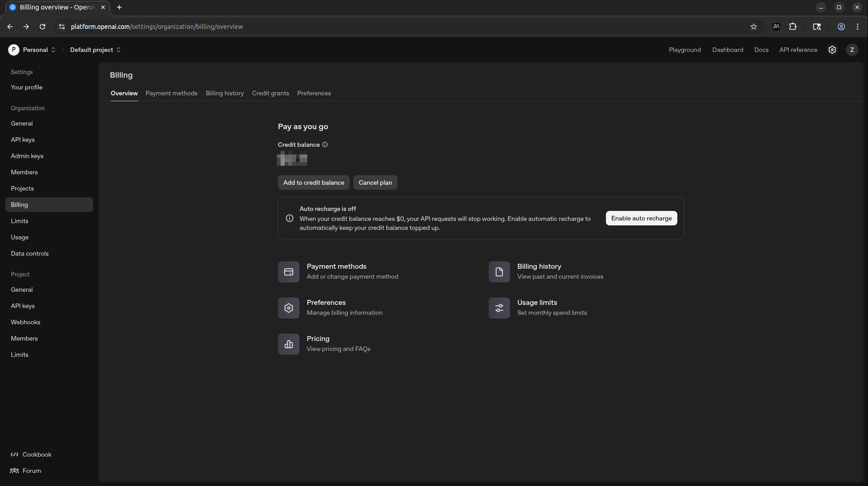The height and width of the screenshot is (486, 868).
Task: Open Projects in sidebar
Action: [49, 188]
